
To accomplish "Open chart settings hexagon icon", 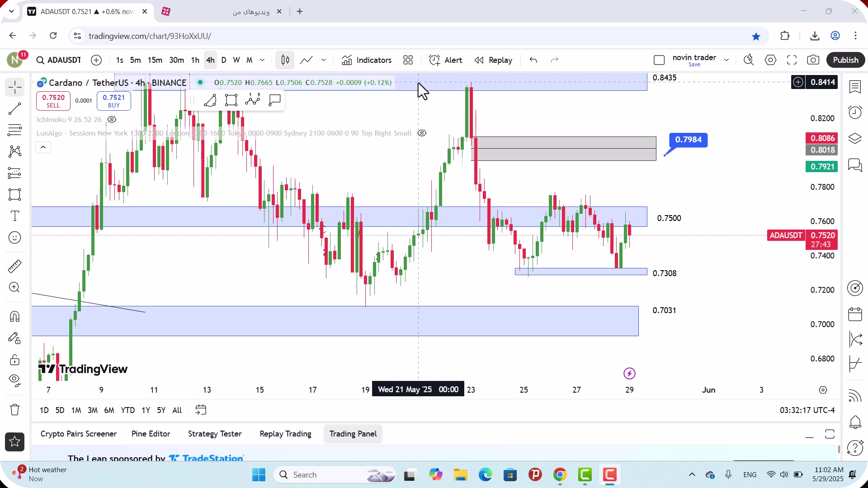I will tap(771, 60).
